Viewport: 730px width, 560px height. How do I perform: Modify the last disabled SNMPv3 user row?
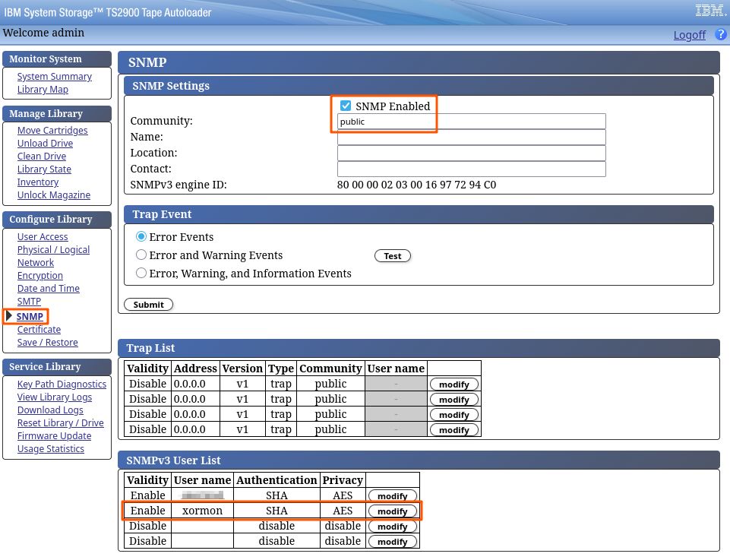pyautogui.click(x=393, y=542)
